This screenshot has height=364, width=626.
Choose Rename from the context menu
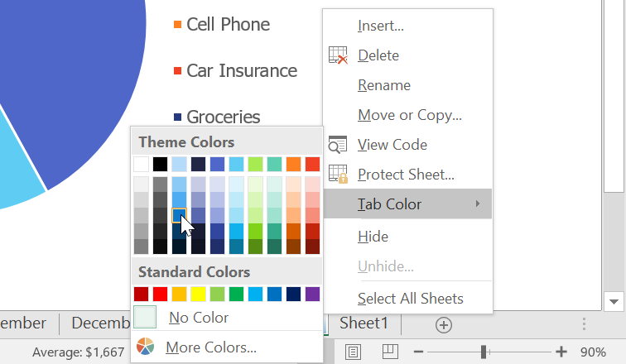pyautogui.click(x=383, y=85)
